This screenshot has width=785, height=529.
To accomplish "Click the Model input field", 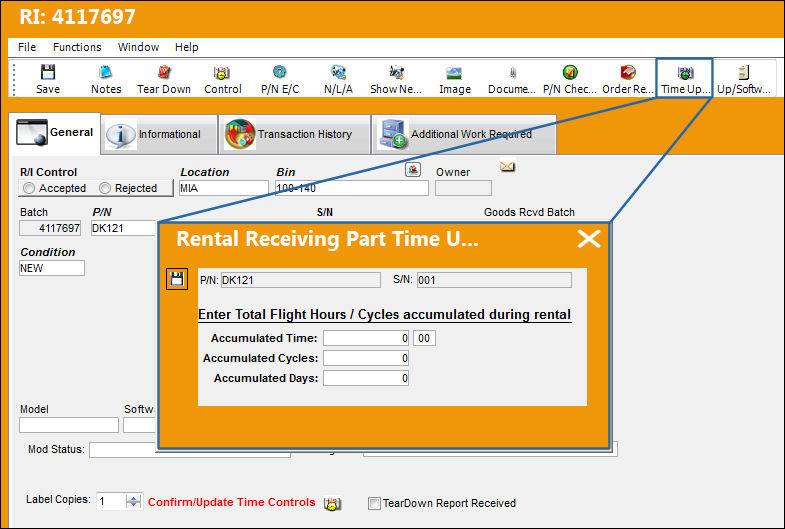I will click(69, 425).
